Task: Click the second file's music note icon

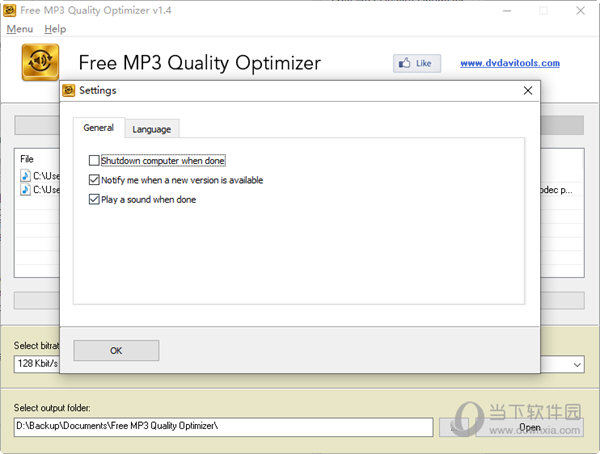Action: 25,189
